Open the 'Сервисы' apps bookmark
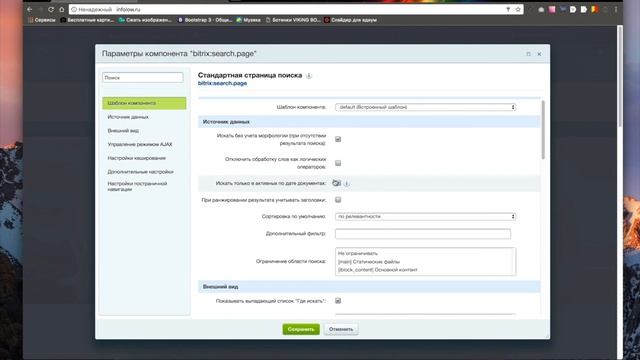The image size is (640, 360). (42, 20)
